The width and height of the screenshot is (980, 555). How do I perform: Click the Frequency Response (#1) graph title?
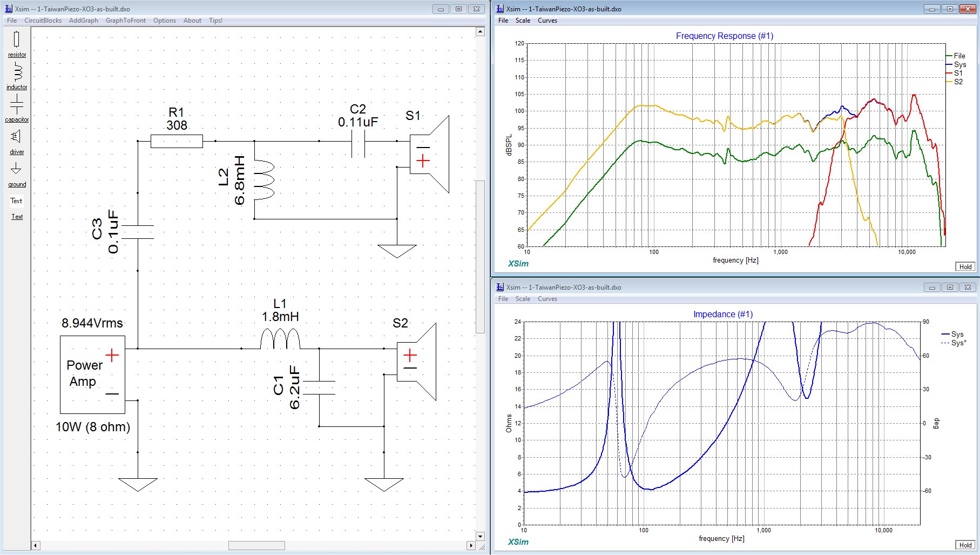point(724,36)
